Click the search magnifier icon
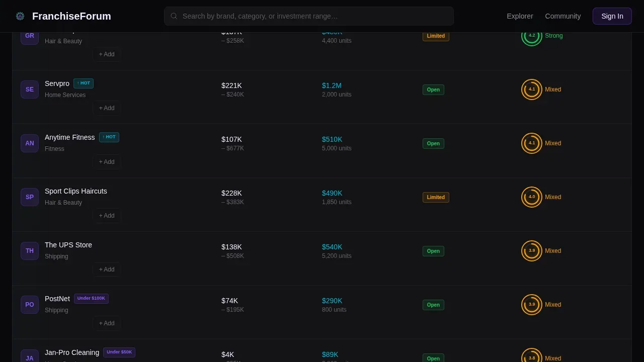 [x=174, y=16]
